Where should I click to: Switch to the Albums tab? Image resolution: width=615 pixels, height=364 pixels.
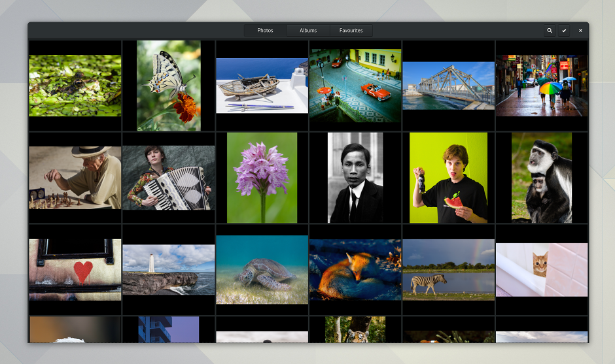pos(308,30)
